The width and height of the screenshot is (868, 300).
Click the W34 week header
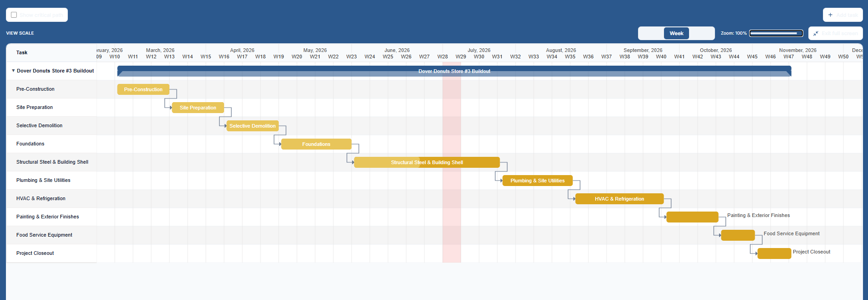[x=552, y=57]
